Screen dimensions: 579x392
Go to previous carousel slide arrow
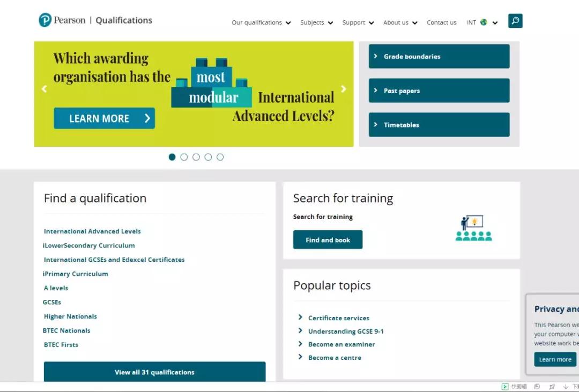coord(44,89)
